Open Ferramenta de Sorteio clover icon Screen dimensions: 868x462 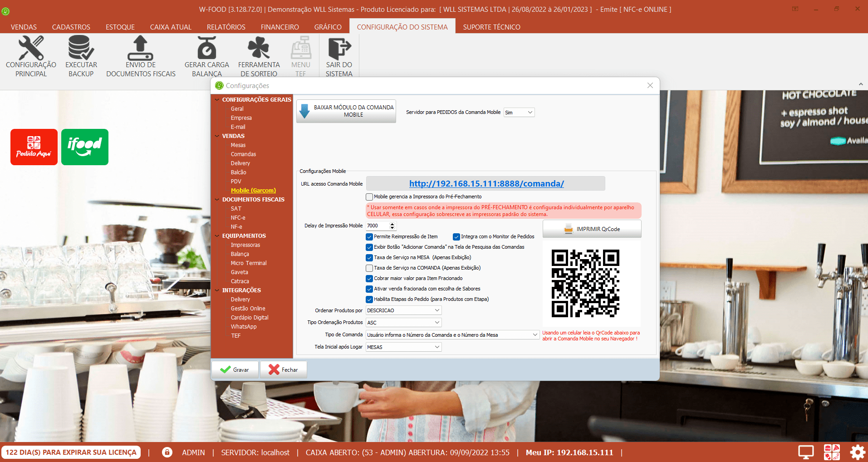click(x=259, y=48)
